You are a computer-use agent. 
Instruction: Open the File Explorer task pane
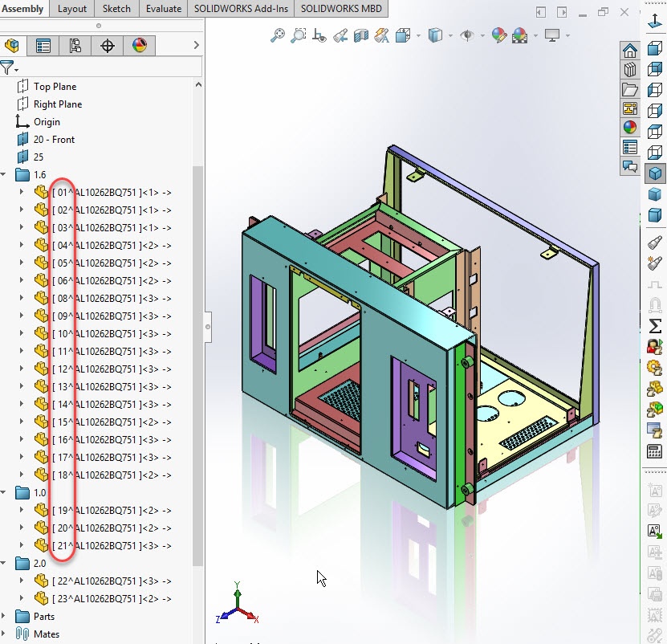tap(630, 89)
